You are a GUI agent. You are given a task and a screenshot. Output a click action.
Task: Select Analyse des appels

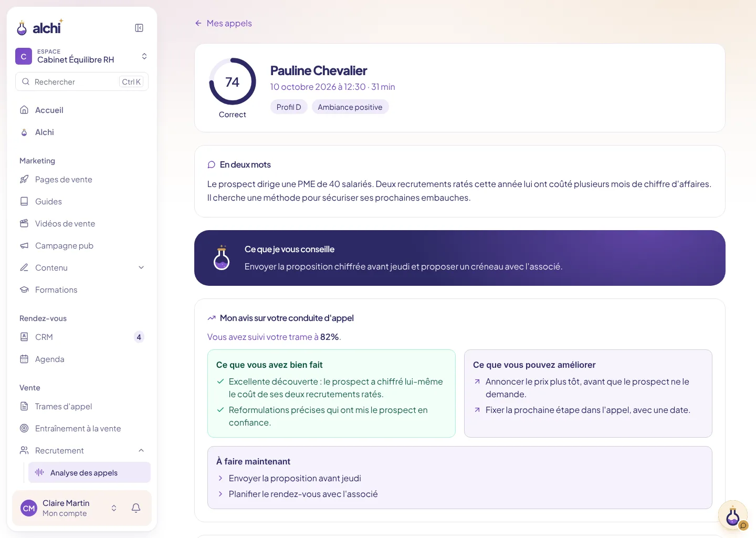pos(89,472)
